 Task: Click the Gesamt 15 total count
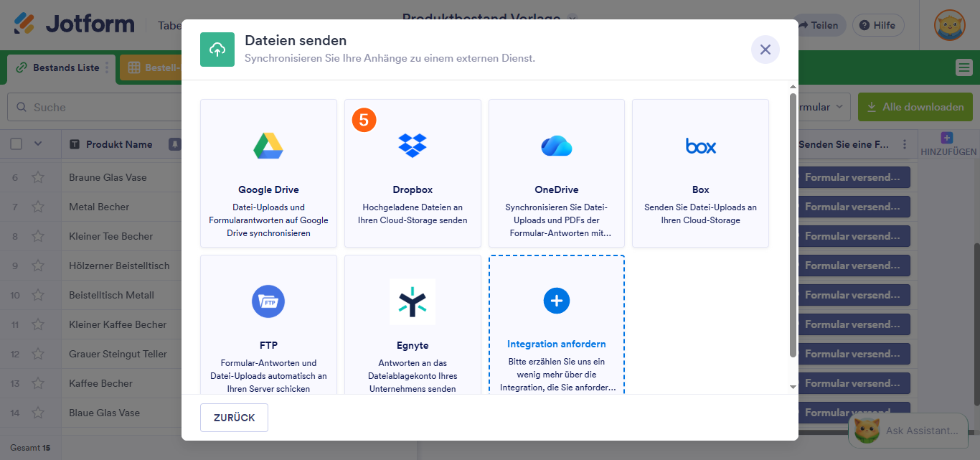(30, 448)
